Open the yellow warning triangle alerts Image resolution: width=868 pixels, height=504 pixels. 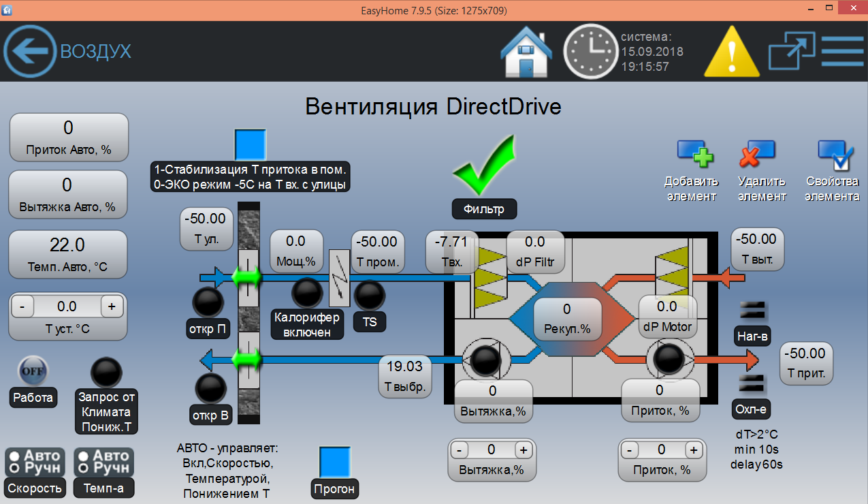click(731, 51)
